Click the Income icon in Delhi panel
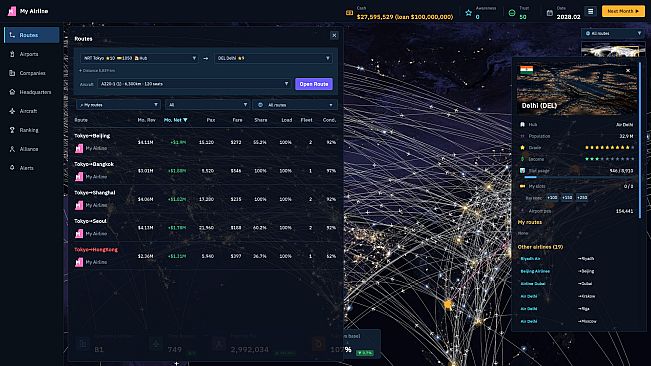 pyautogui.click(x=522, y=159)
